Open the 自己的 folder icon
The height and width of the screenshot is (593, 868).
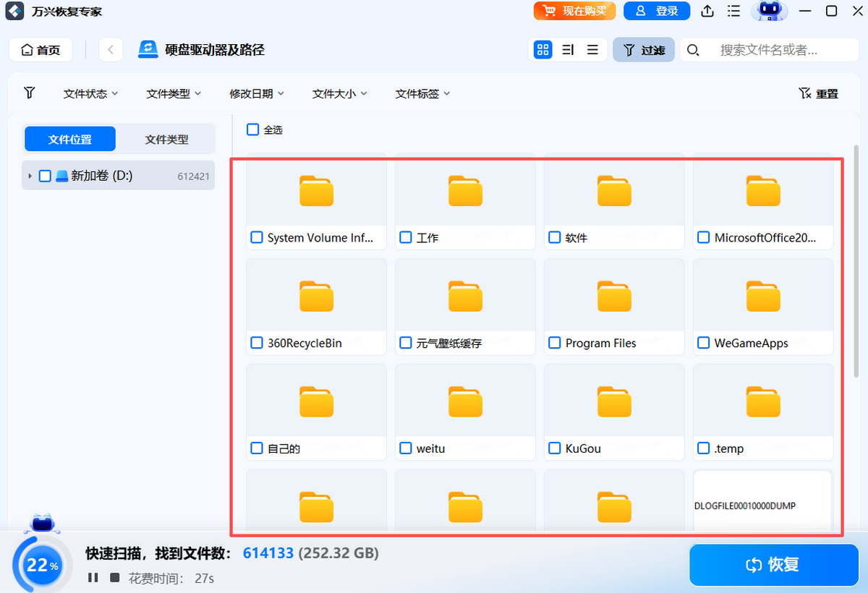[316, 401]
